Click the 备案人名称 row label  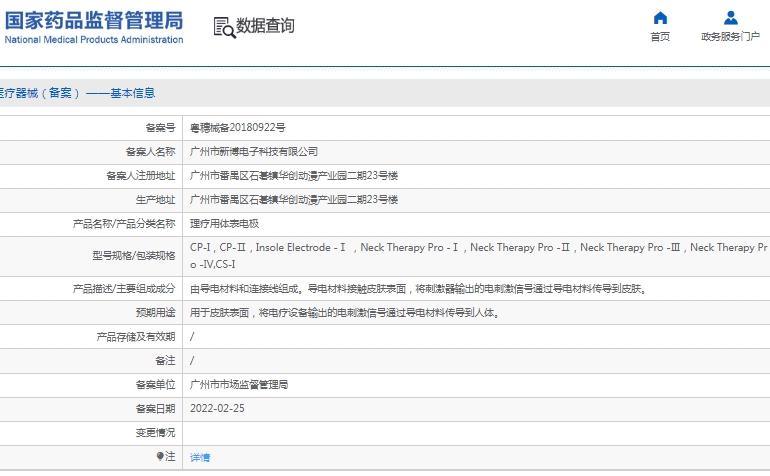point(151,152)
